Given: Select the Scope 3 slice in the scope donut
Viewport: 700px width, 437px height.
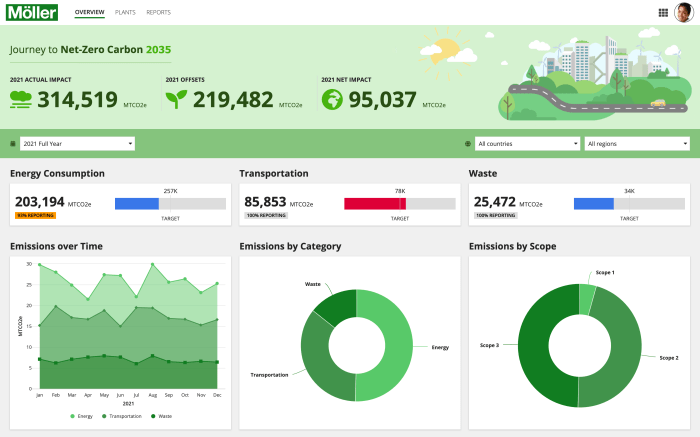Looking at the screenshot, I should 533,346.
